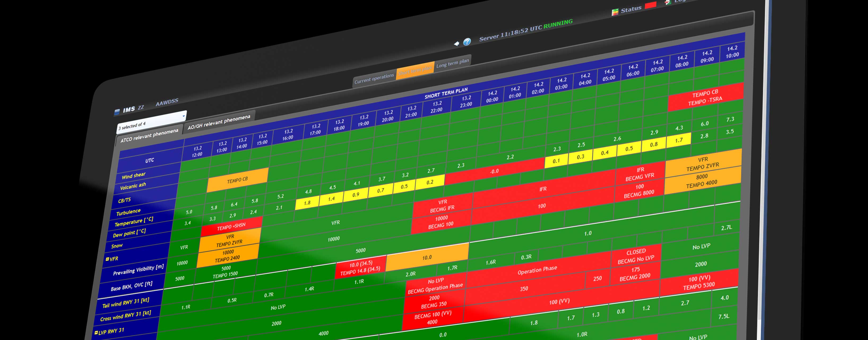The width and height of the screenshot is (868, 340).
Task: Click the Turbulence row label
Action: click(x=128, y=212)
